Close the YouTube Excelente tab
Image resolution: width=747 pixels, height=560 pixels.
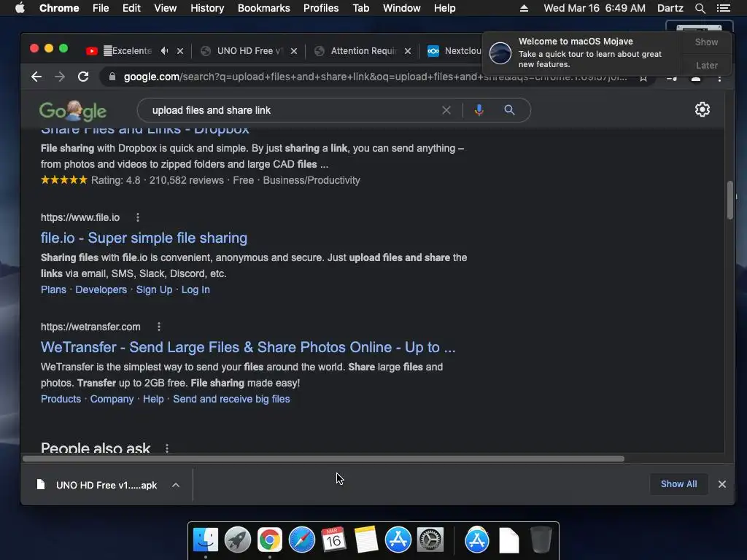[x=180, y=51]
